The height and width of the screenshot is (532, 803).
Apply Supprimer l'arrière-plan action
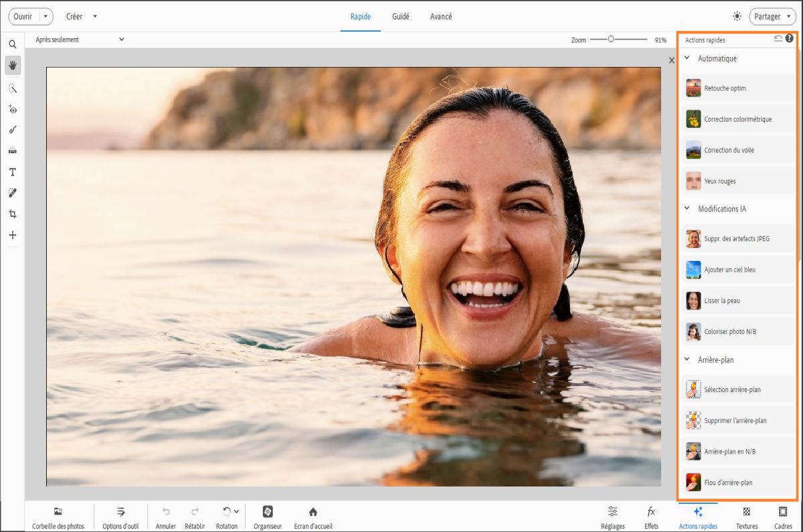[739, 420]
